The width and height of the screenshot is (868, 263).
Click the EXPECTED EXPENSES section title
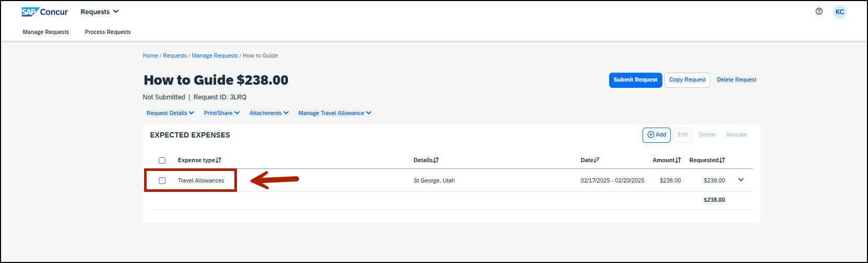pos(190,135)
